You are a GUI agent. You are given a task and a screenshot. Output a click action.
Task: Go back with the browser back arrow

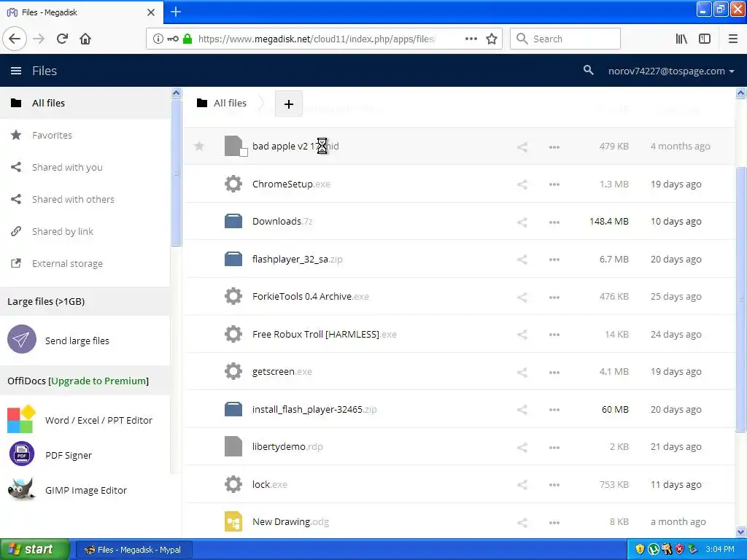15,39
